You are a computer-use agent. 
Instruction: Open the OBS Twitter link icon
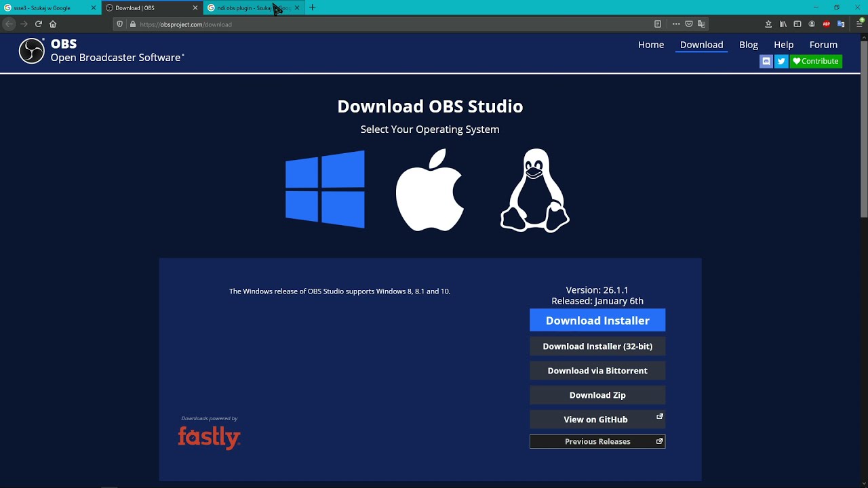point(781,61)
